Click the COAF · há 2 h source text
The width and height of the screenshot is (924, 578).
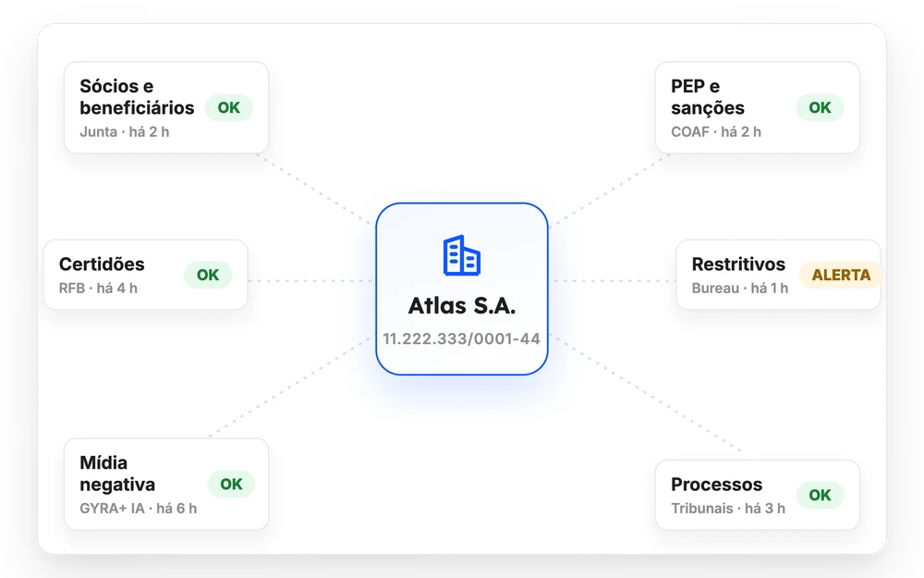pos(716,132)
